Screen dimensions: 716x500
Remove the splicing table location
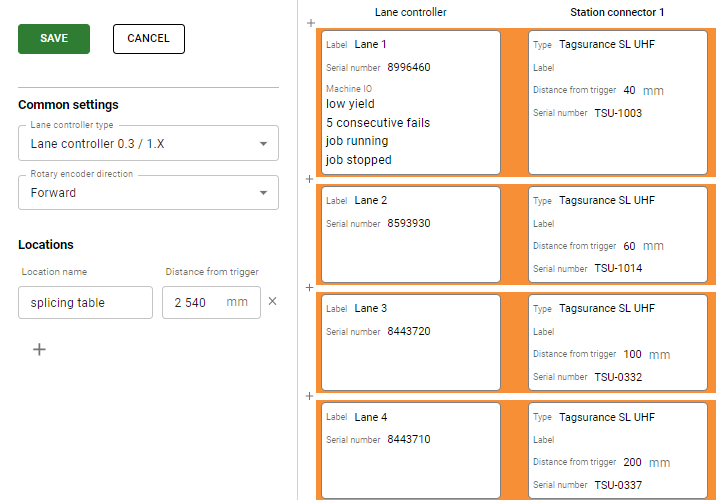click(273, 301)
